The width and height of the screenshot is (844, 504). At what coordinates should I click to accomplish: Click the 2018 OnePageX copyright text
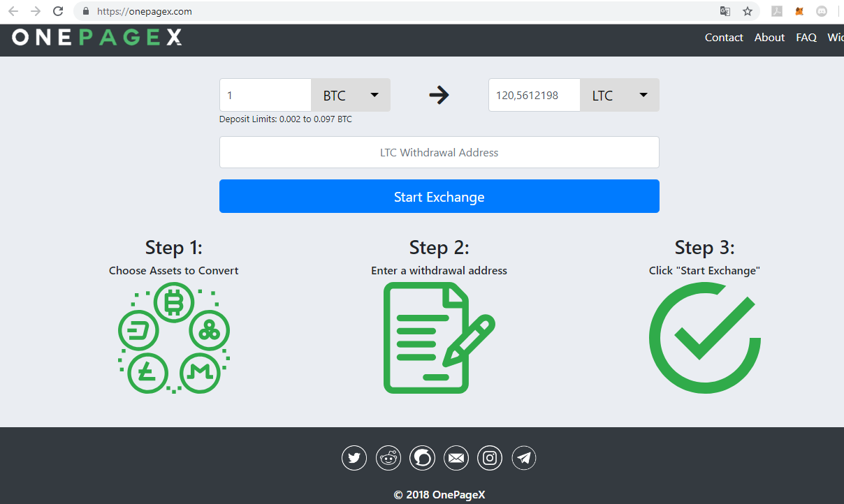point(439,495)
